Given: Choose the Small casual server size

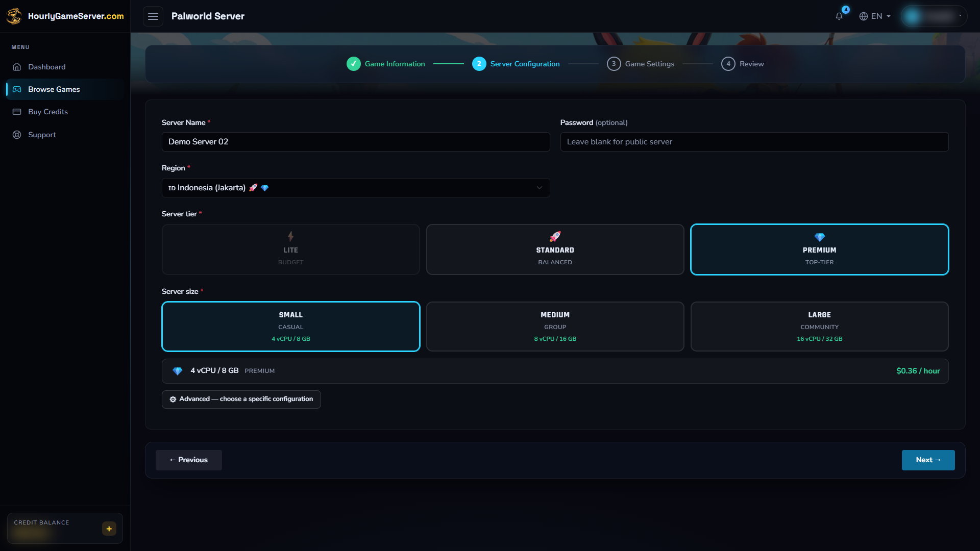Looking at the screenshot, I should tap(290, 327).
